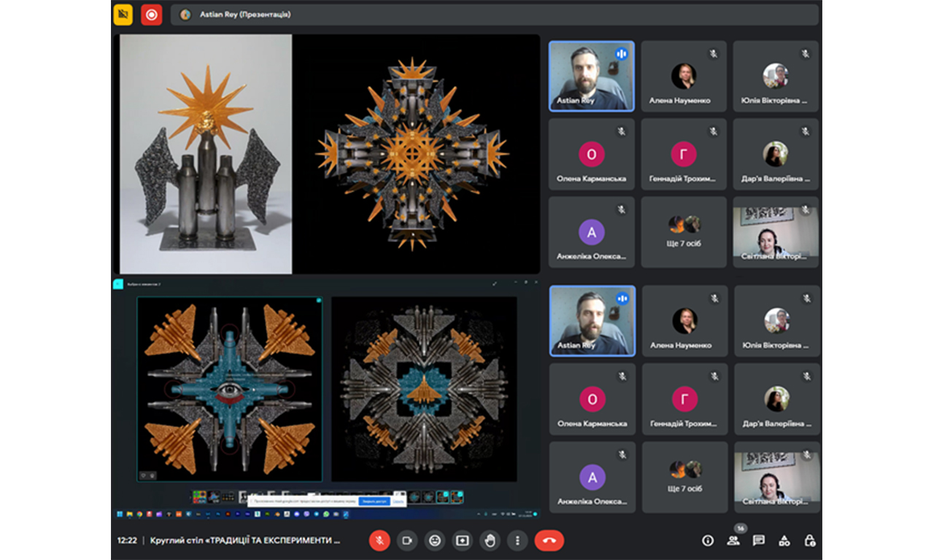Open the activities icon
The height and width of the screenshot is (560, 934).
[x=784, y=540]
